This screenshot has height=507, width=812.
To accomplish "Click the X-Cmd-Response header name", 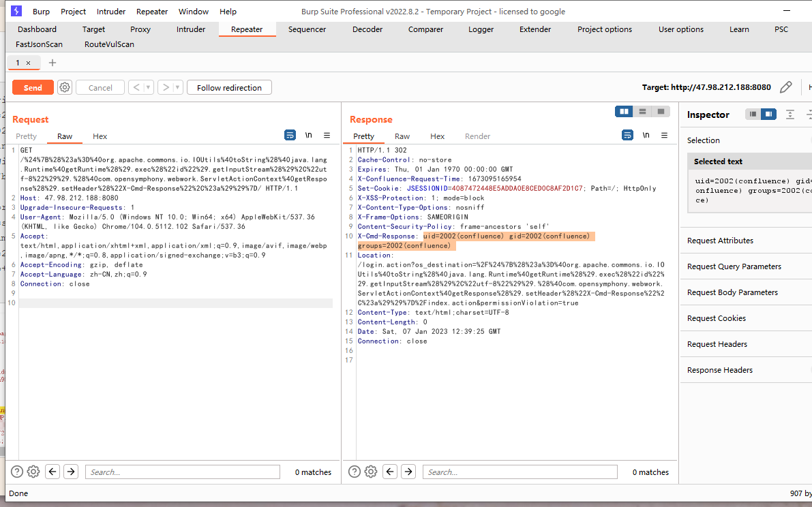I will coord(386,236).
